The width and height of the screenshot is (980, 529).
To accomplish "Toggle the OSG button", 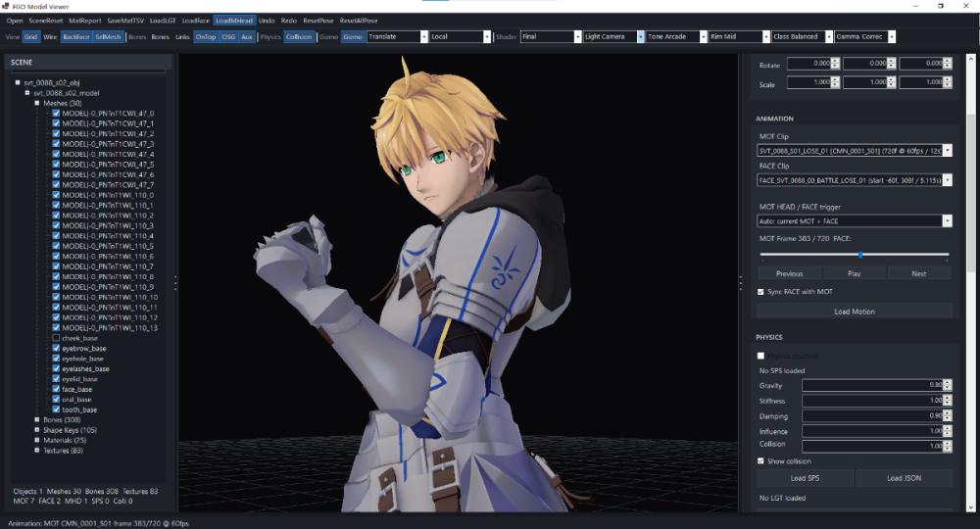I will 228,37.
